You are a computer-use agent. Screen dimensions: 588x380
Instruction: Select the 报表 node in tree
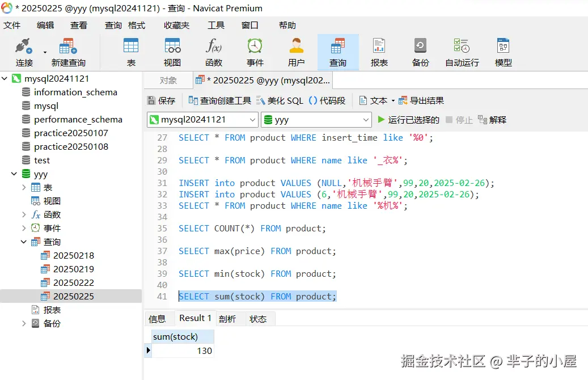click(52, 310)
